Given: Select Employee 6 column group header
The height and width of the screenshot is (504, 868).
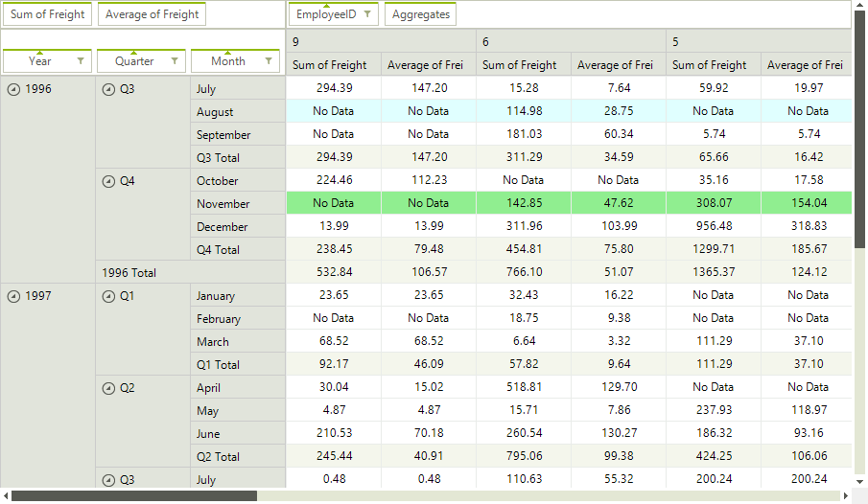Looking at the screenshot, I should (x=572, y=41).
